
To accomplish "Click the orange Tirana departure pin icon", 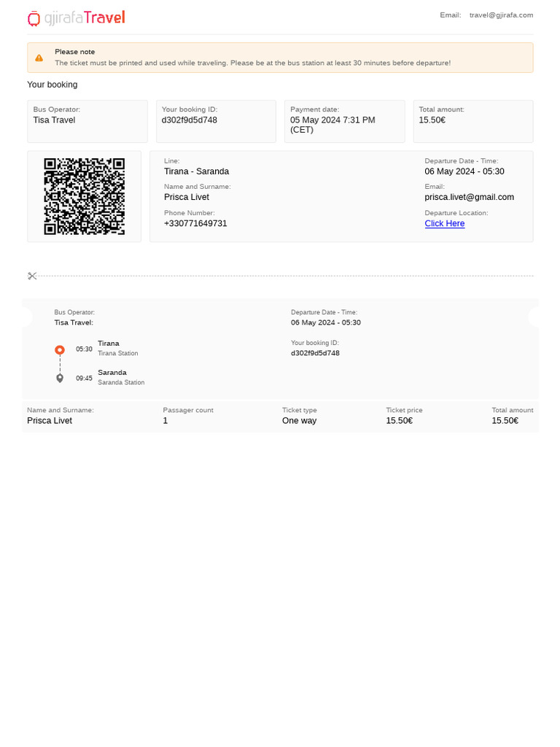I will (60, 350).
